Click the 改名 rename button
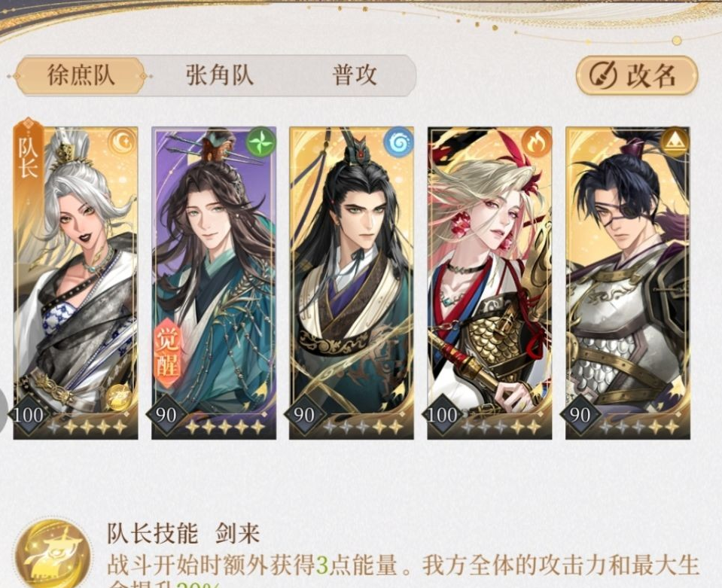 click(637, 75)
